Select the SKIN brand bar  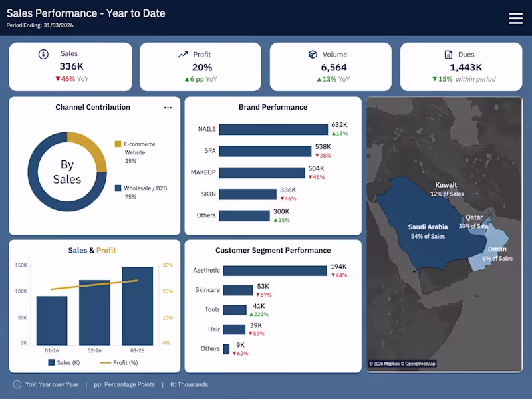(247, 194)
